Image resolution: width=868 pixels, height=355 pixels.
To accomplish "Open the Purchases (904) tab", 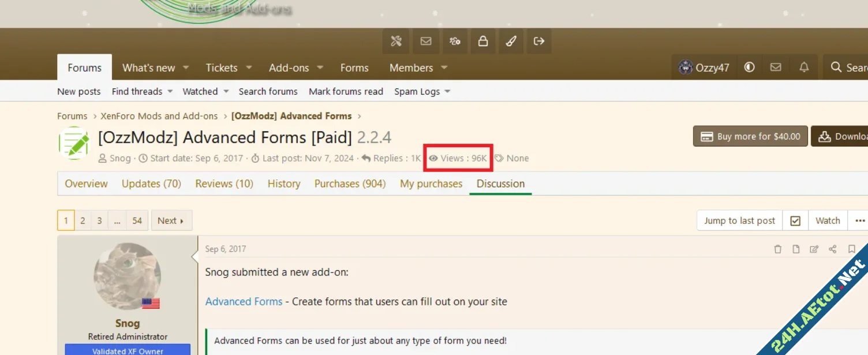I will click(x=350, y=184).
